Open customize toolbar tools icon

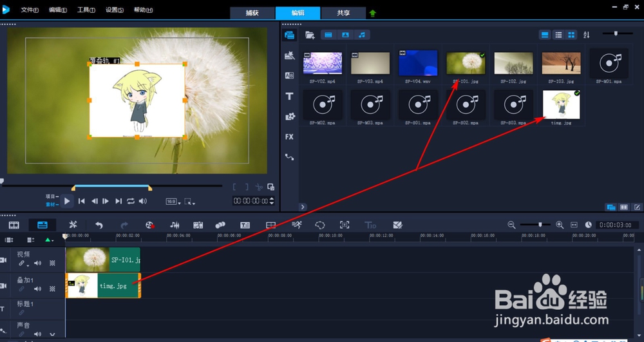tap(73, 225)
